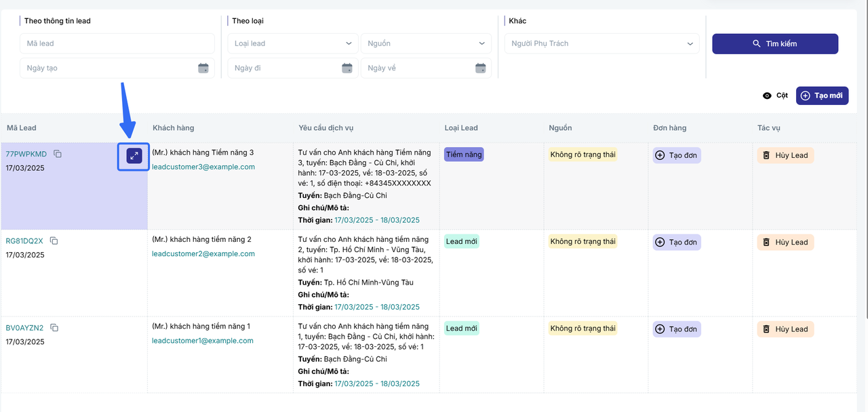
Task: Copy lead code RG81DQ2X
Action: pos(54,241)
